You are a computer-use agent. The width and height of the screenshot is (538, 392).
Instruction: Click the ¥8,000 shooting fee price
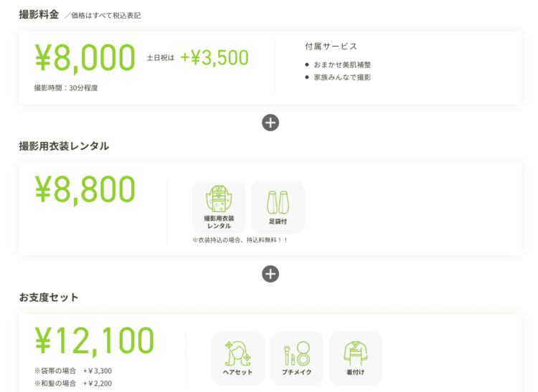pyautogui.click(x=85, y=57)
